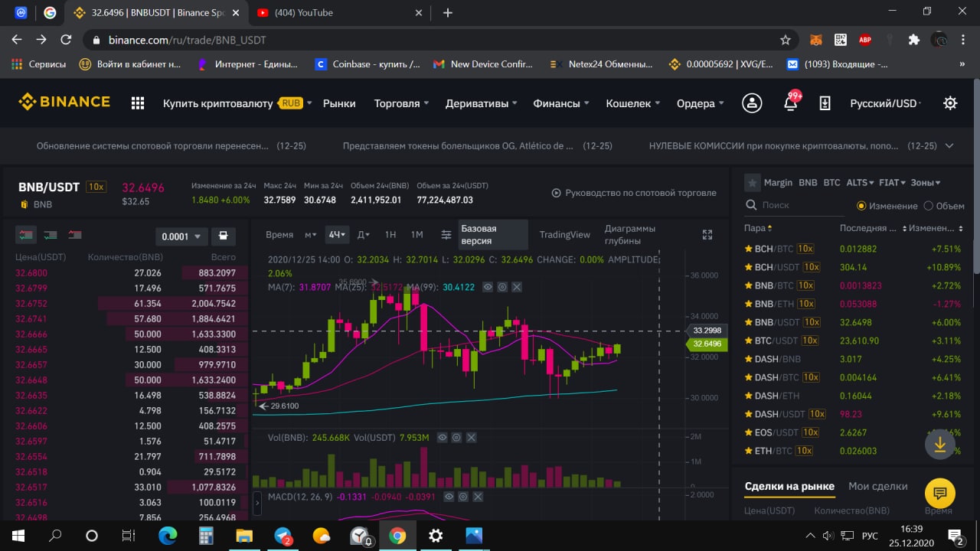Screen dimensions: 980x551
Task: Open the Деривативы menu
Action: coord(482,103)
